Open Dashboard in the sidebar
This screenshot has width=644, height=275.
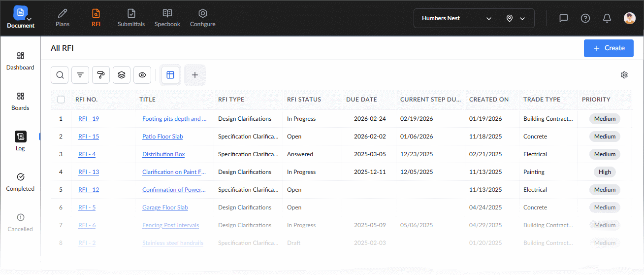(20, 61)
